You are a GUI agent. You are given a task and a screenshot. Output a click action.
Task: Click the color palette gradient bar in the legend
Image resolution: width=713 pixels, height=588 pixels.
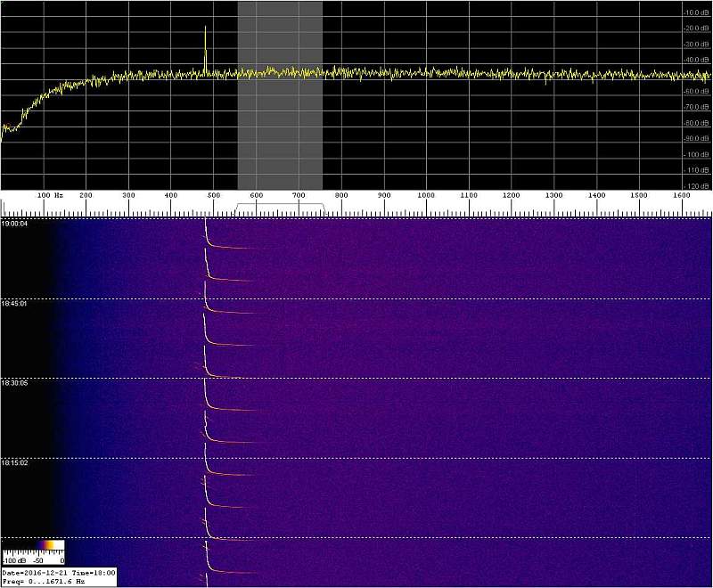[33, 546]
